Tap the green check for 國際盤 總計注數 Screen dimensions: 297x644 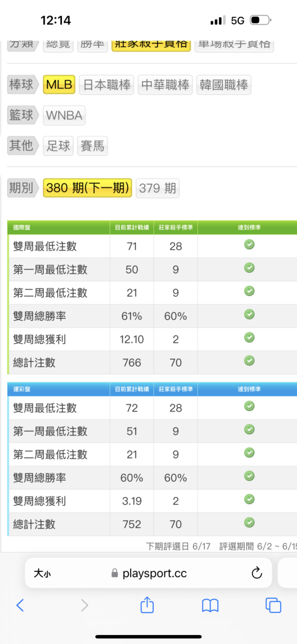tap(249, 360)
